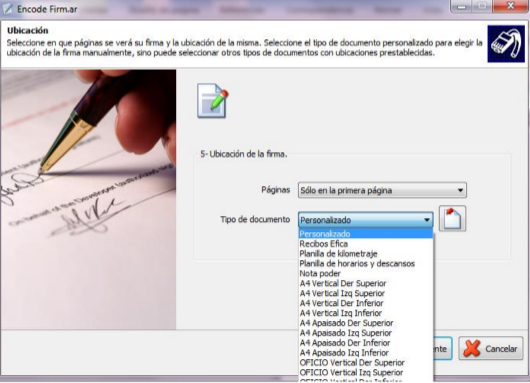The width and height of the screenshot is (530, 383).
Task: Select A4 Vertical Der Superior
Action: (x=365, y=283)
